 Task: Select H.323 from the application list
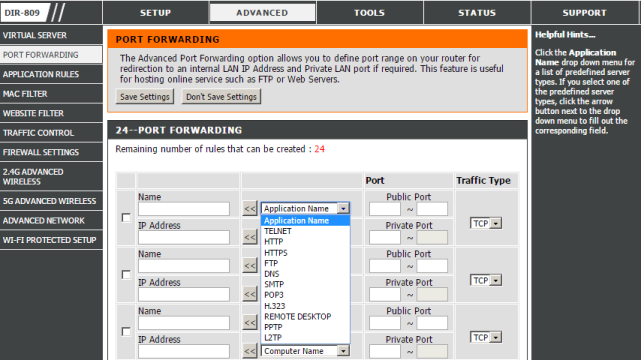coord(305,306)
